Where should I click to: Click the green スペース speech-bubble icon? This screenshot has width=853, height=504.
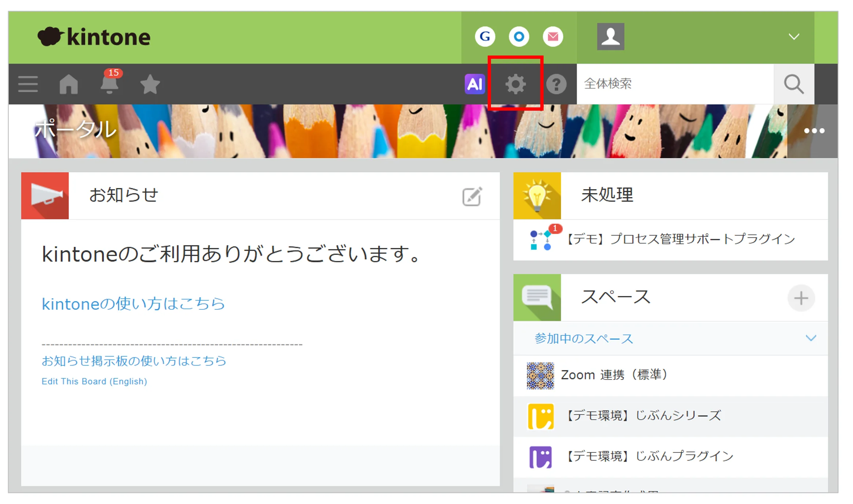pos(537,298)
